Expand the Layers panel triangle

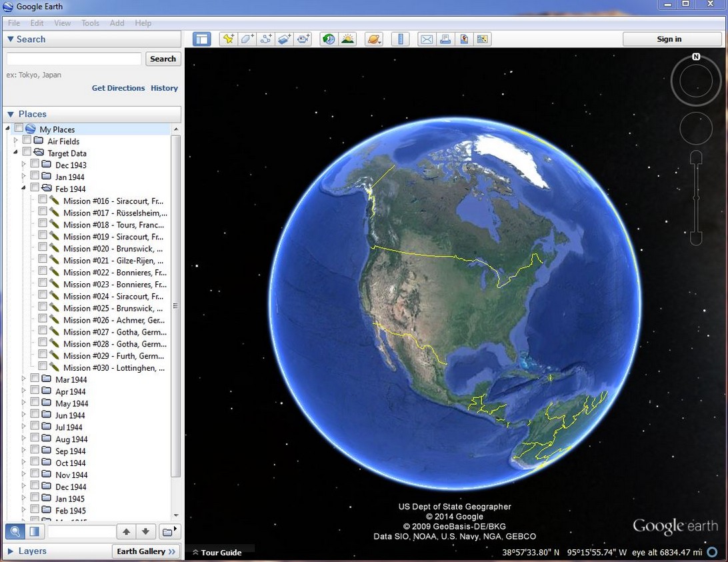[10, 551]
